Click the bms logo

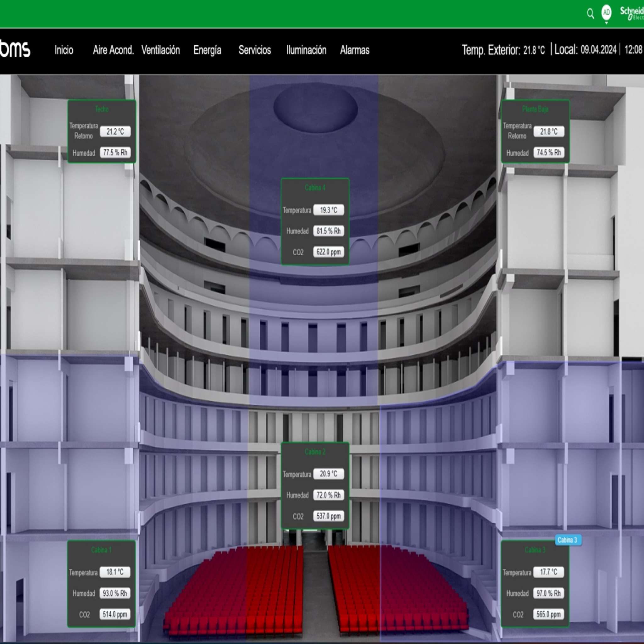coord(15,50)
